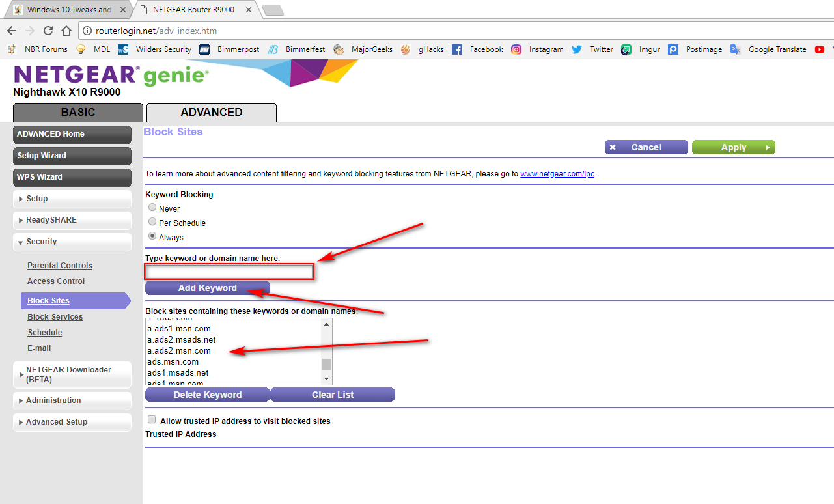Expand NETGEAR Downloader (BETA) section
This screenshot has width=834, height=504.
72,374
